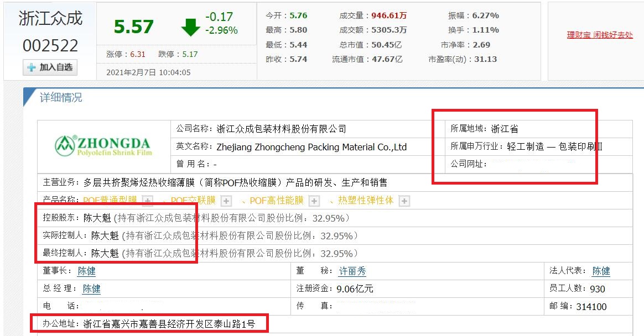Click the plus icon after 热塑性弹性体
Viewport: 644px width, 336px height.
coord(404,200)
